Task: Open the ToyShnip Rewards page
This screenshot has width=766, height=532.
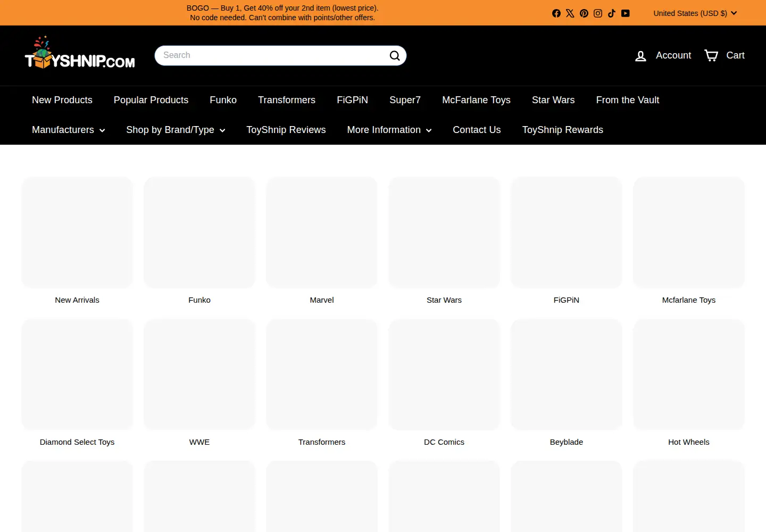Action: pos(563,130)
